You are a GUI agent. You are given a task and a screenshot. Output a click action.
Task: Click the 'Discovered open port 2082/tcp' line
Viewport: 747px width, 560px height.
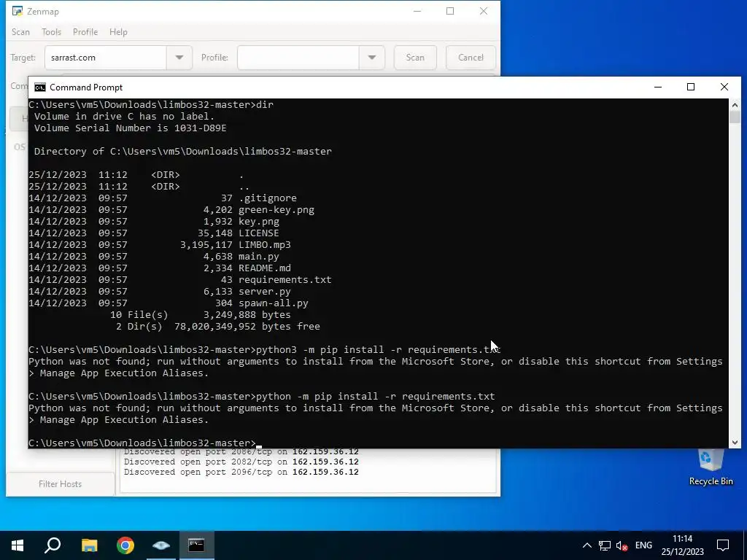[241, 462]
